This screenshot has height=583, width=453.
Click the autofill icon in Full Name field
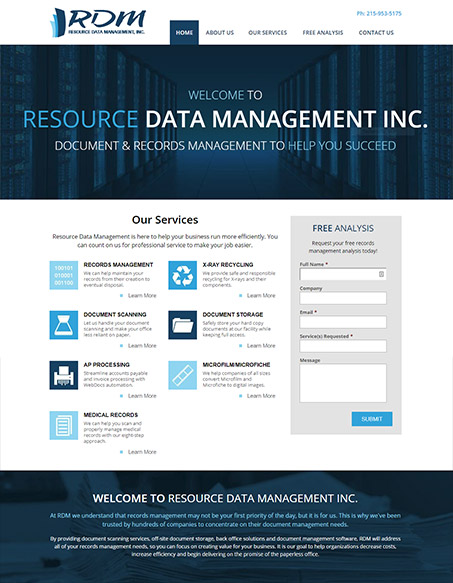[x=381, y=274]
